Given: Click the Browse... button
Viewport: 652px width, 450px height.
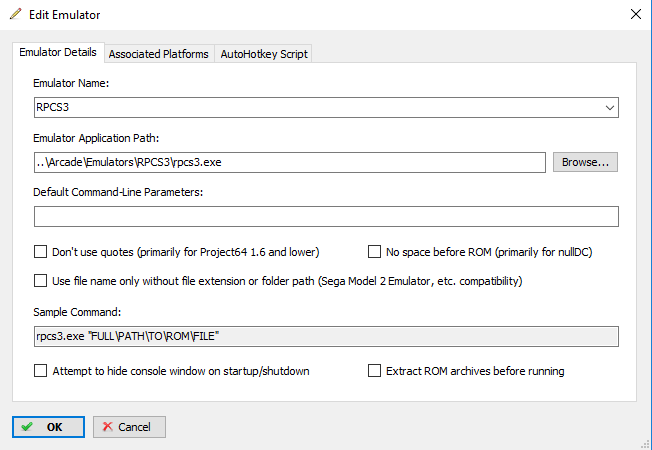Looking at the screenshot, I should (585, 162).
